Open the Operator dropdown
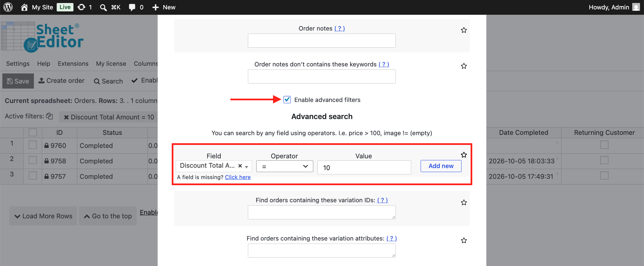 pos(285,166)
